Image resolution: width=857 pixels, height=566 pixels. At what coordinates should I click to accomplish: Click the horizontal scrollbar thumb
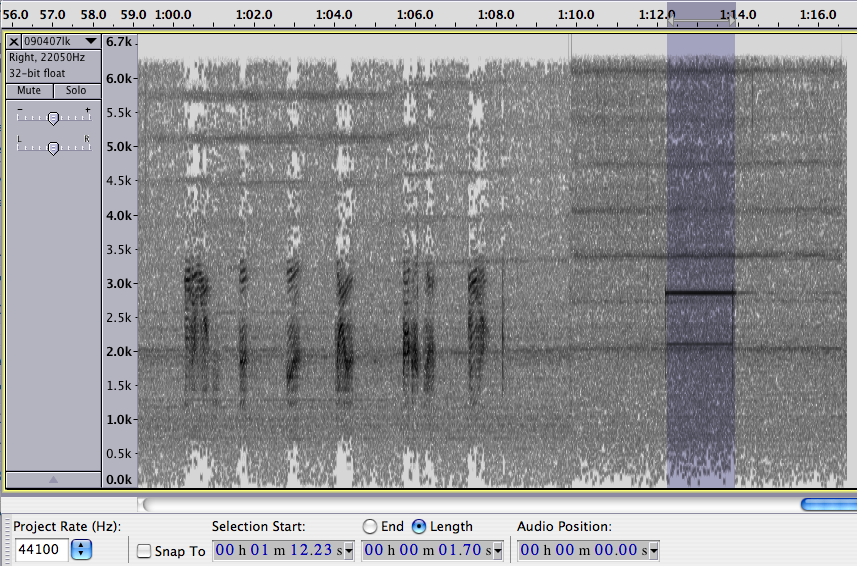pos(828,504)
